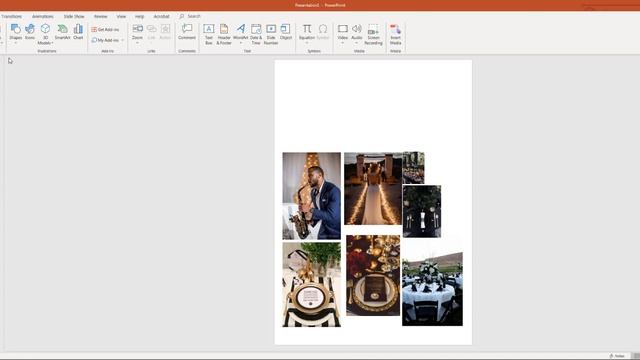
Task: Open the Review tab
Action: (100, 16)
